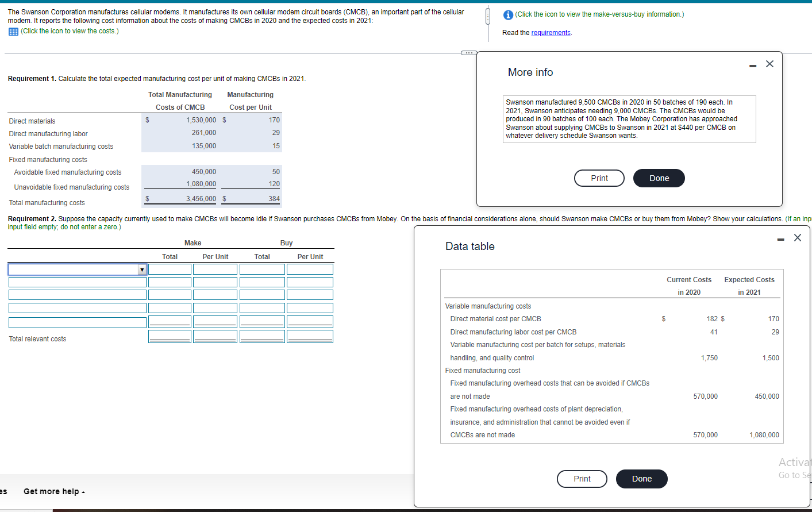Click the Avoidable fixed manufacturing costs label
This screenshot has height=512, width=812.
point(68,172)
